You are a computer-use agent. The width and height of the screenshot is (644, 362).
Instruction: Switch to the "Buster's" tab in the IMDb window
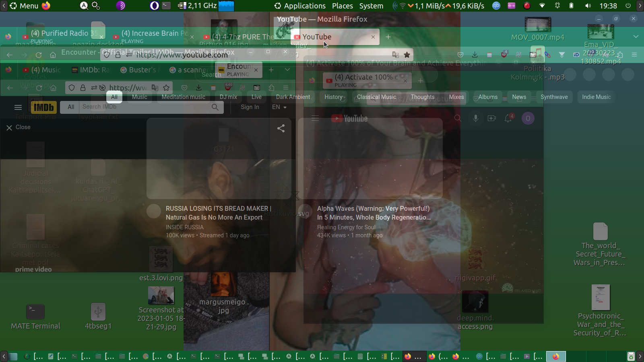tap(140, 70)
